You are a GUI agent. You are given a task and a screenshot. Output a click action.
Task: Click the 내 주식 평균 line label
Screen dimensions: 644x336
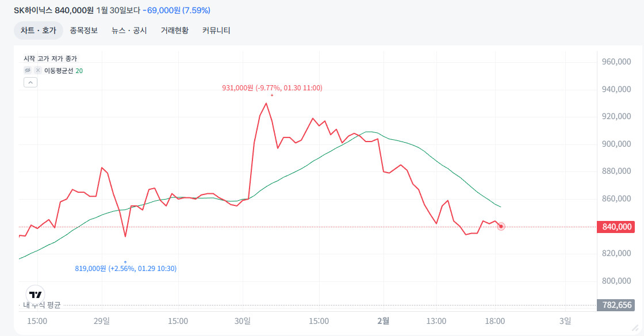pos(41,305)
